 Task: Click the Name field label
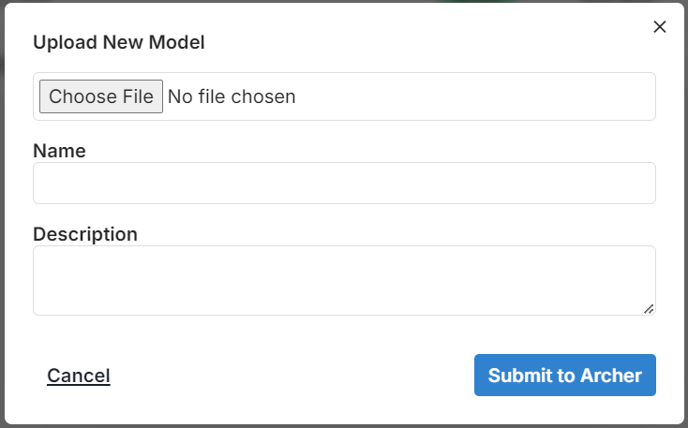(x=59, y=151)
